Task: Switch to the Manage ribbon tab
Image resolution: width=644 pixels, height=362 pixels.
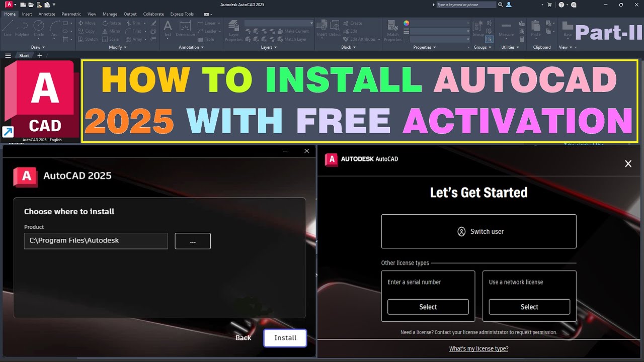Action: 110,14
